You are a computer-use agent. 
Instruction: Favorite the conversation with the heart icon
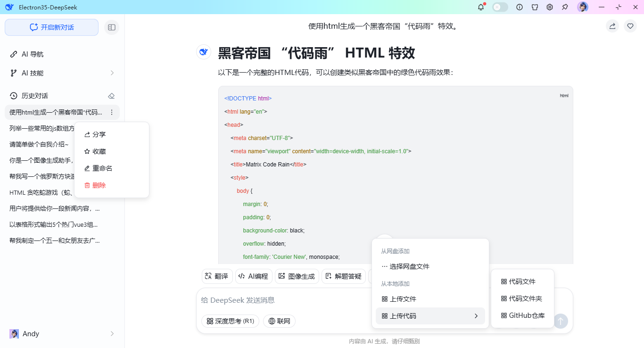[630, 26]
